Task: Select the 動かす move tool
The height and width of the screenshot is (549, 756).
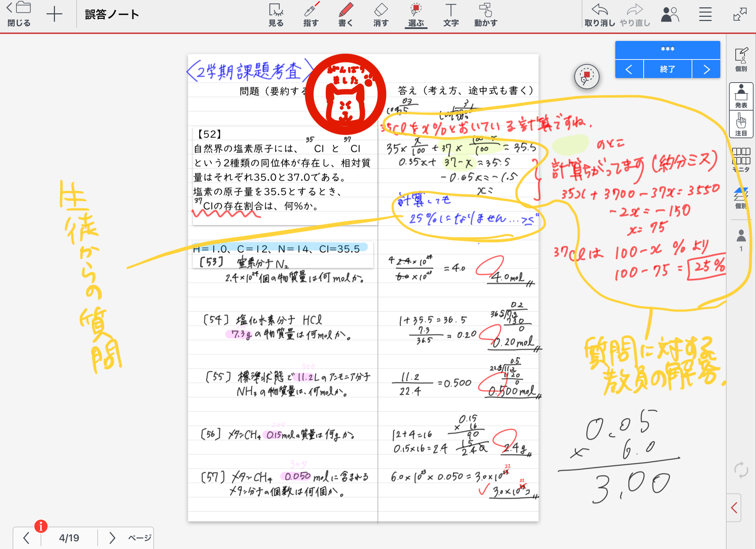Action: coord(485,15)
